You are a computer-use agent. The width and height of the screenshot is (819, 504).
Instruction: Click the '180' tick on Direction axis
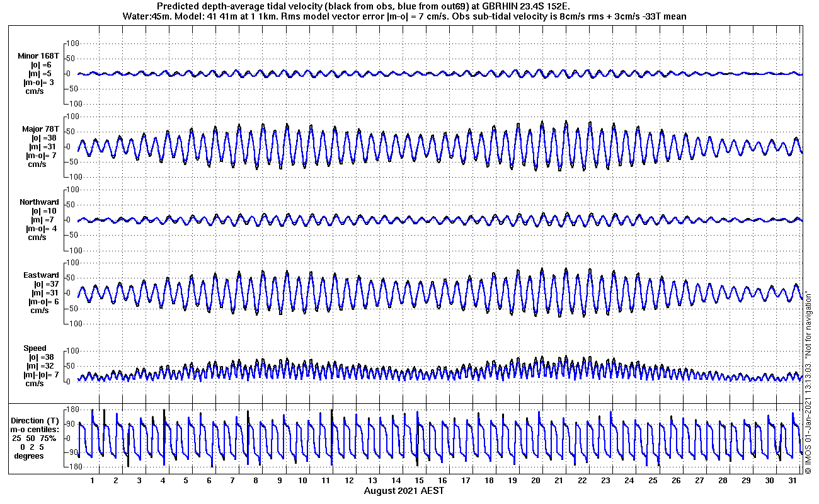(x=72, y=409)
